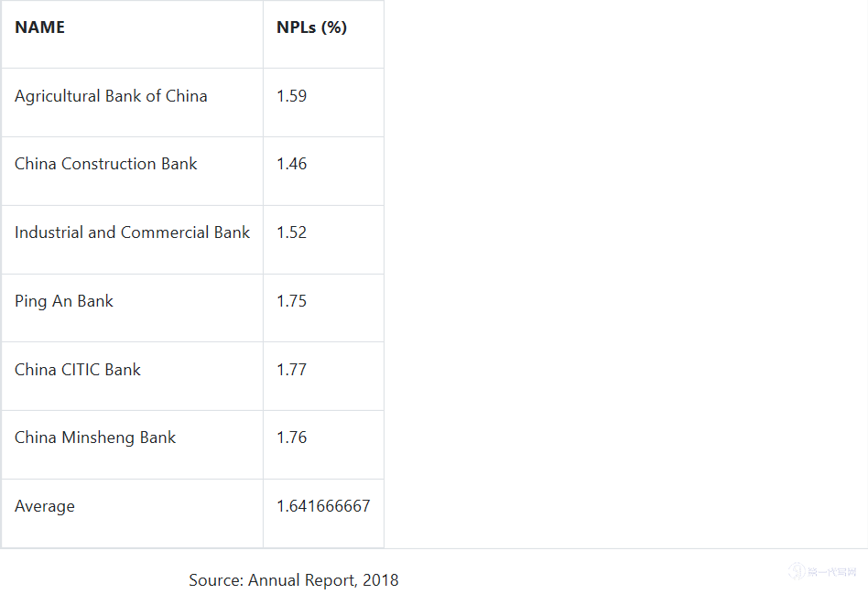Image resolution: width=868 pixels, height=605 pixels.
Task: Click the 1.641666667 average value
Action: 323,506
